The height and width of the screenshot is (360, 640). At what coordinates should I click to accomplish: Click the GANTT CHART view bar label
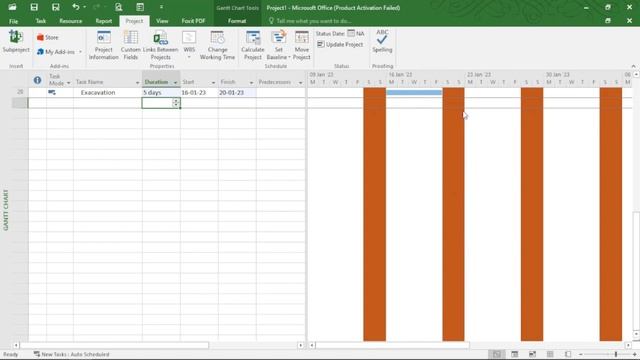pos(6,210)
